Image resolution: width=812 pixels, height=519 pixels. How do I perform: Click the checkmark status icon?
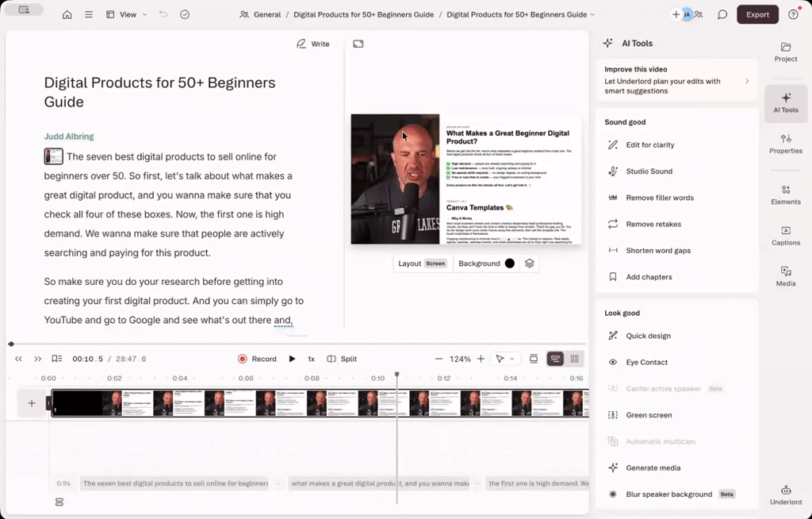pyautogui.click(x=185, y=14)
